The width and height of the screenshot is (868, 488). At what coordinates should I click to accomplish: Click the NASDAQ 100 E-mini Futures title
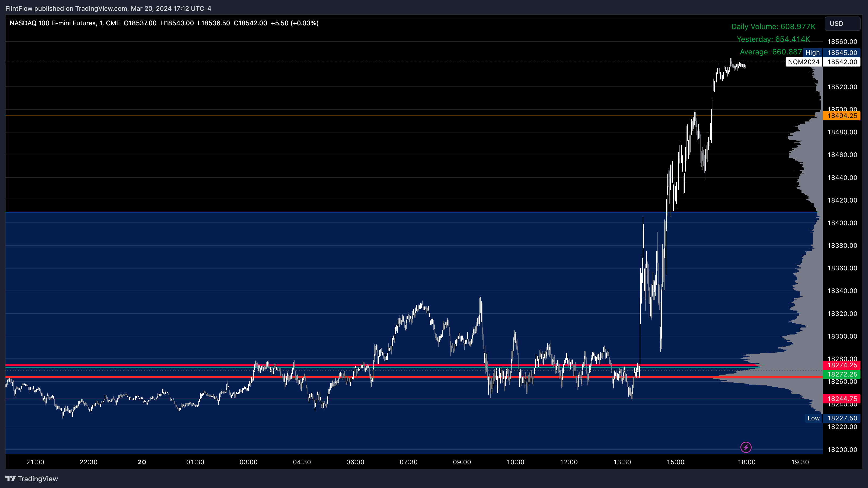65,23
